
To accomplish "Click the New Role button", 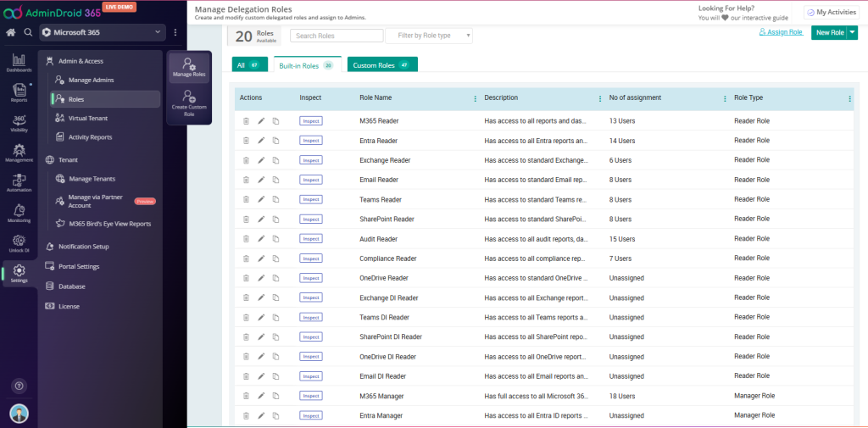I will click(829, 33).
